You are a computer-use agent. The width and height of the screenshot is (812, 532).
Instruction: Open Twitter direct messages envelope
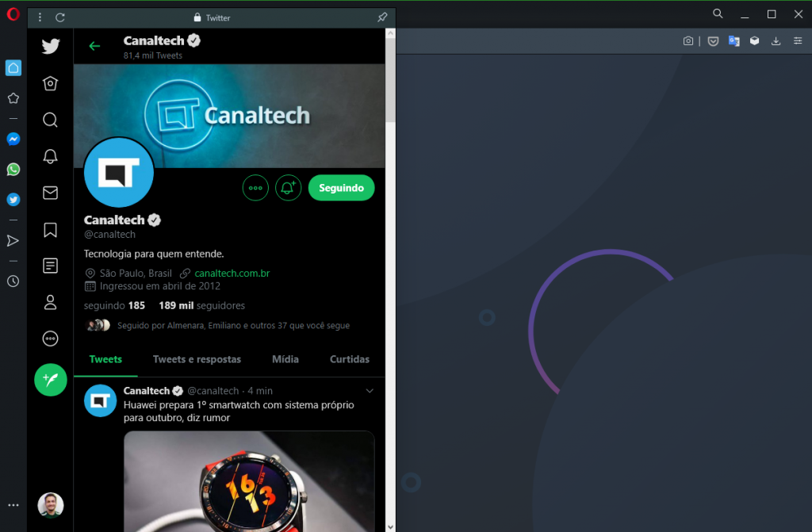point(50,193)
